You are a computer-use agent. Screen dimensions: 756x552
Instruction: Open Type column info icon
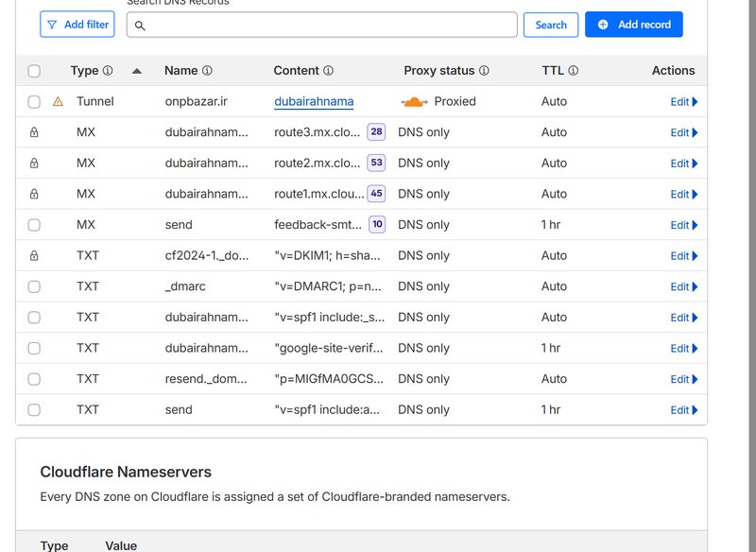tap(108, 70)
